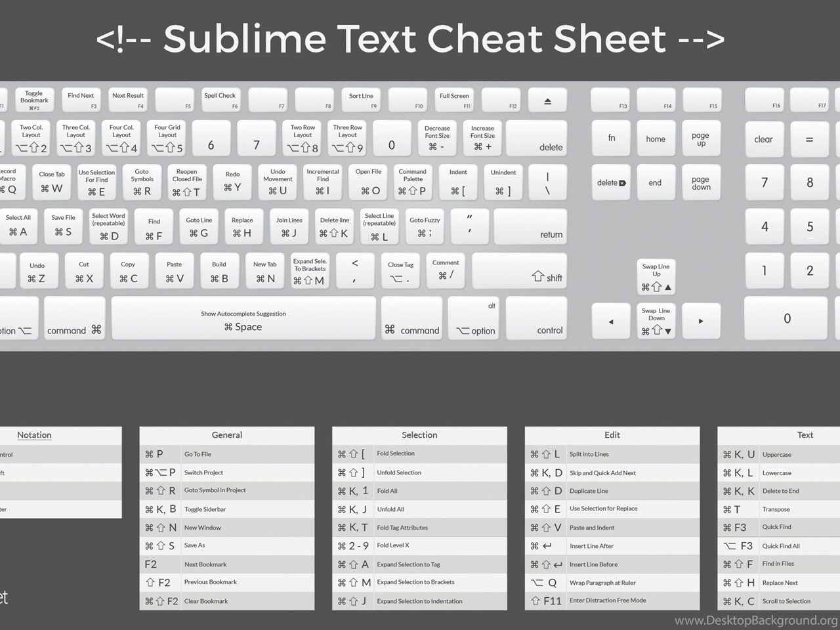
Task: Click the Use Selection For Find key
Action: 96,182
